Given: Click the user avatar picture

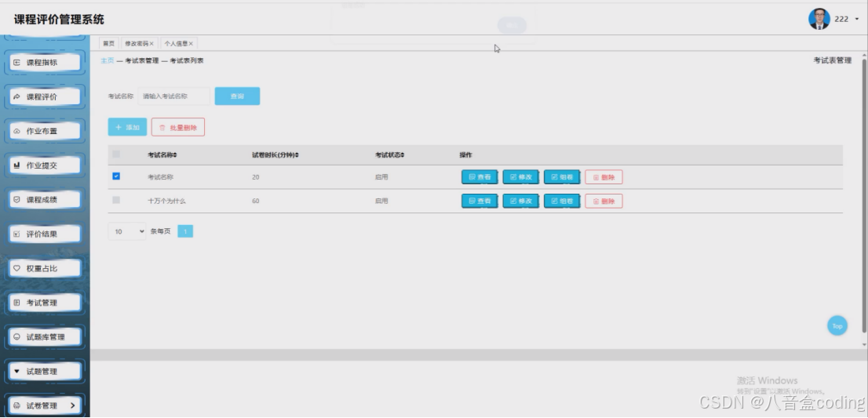Looking at the screenshot, I should (819, 19).
